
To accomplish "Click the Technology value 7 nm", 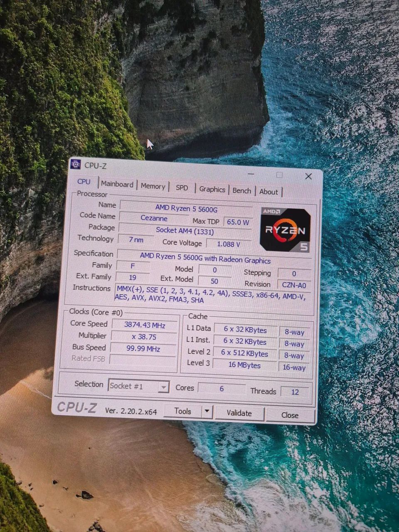I will pyautogui.click(x=135, y=240).
